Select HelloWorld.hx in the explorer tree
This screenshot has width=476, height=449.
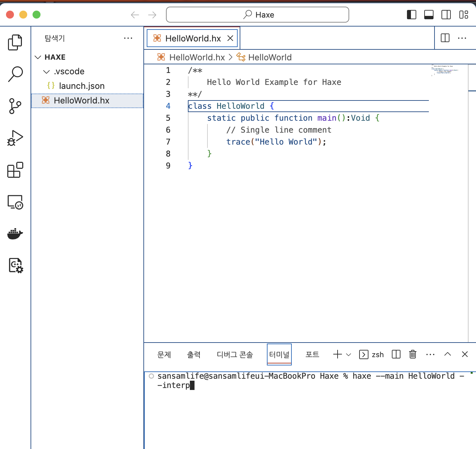pos(88,100)
